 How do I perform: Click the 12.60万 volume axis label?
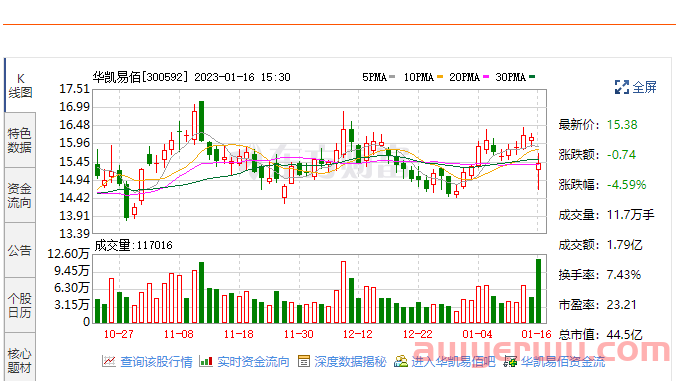click(69, 254)
